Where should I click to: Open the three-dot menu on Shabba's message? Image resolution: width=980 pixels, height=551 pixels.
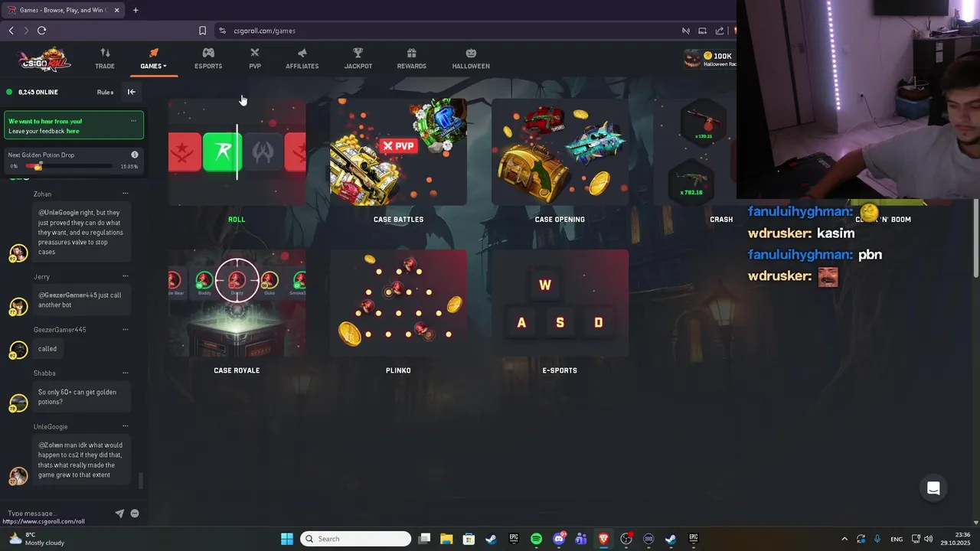pyautogui.click(x=126, y=373)
